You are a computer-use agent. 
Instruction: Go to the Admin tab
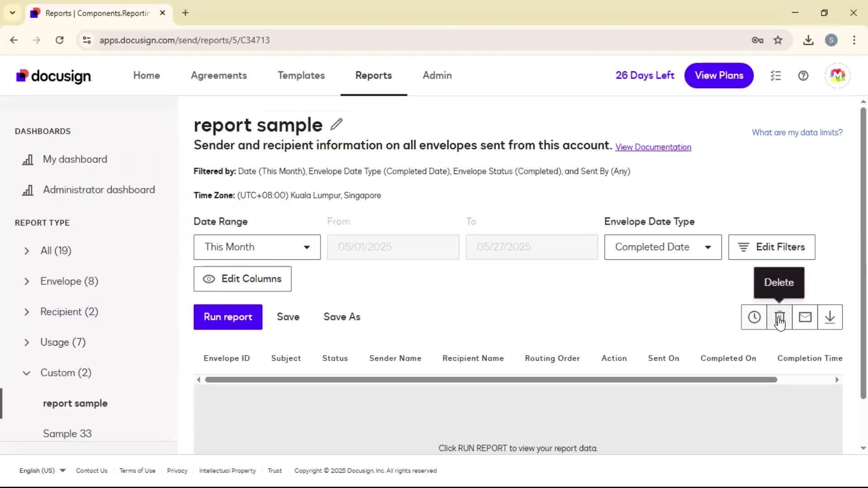click(437, 75)
